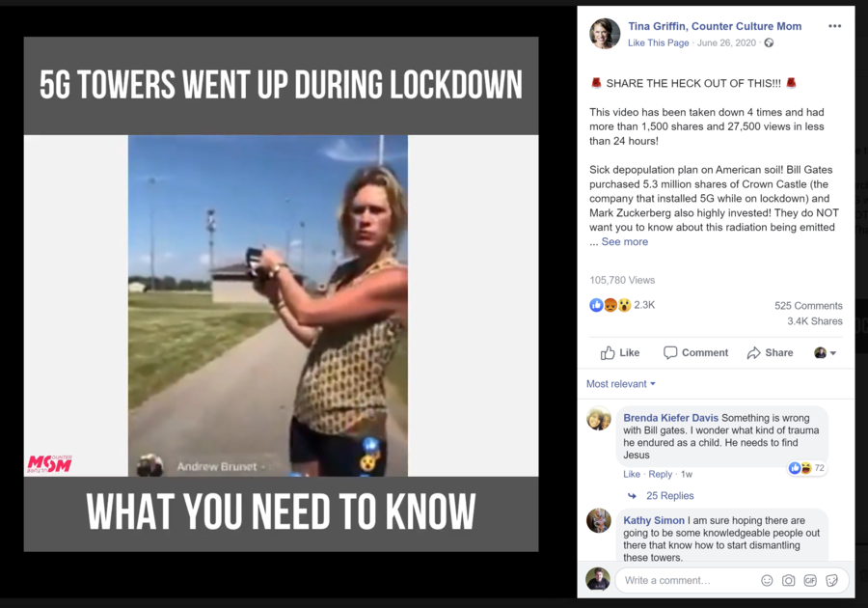Open Brenda Kiefer Davis's profile
868x608 pixels.
tap(670, 418)
